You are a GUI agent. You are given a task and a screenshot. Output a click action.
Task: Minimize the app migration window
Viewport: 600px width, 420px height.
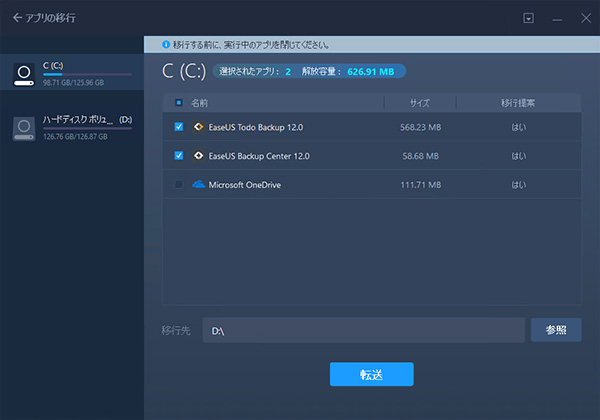pyautogui.click(x=557, y=19)
